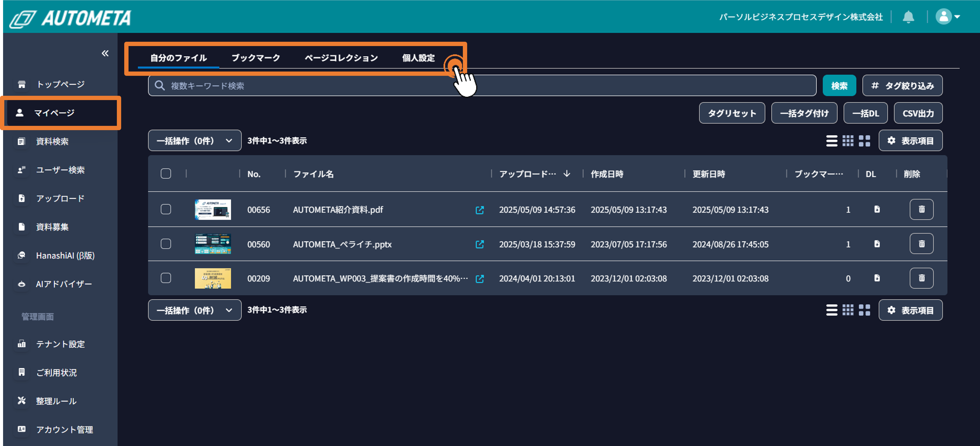
Task: Click the タグ絞り込み button
Action: [x=902, y=86]
